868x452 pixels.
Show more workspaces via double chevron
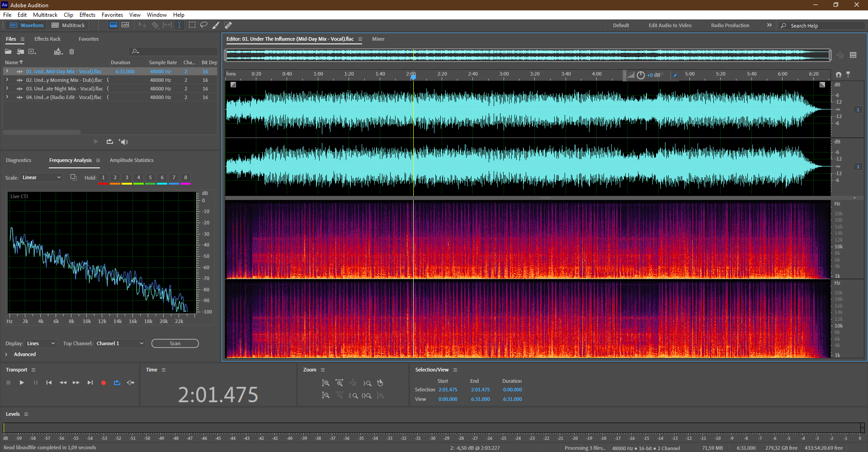coord(769,25)
